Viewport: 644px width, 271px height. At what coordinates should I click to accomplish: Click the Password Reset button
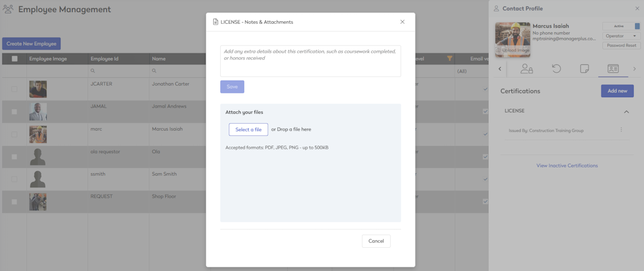[621, 46]
